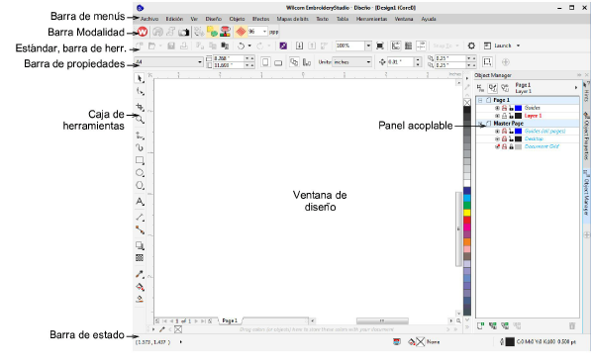
Task: Toggle Show Object Properties button in Object Manager
Action: coord(480,88)
